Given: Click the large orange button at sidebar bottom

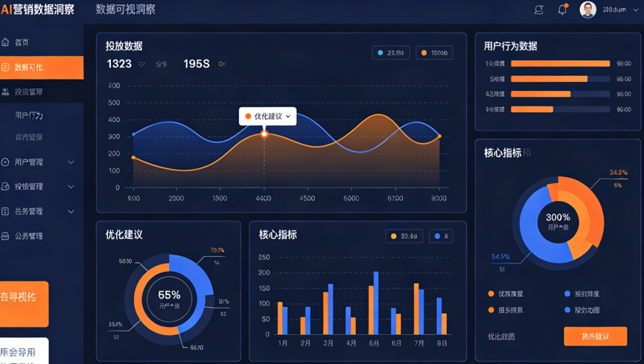Looking at the screenshot, I should 24,304.
